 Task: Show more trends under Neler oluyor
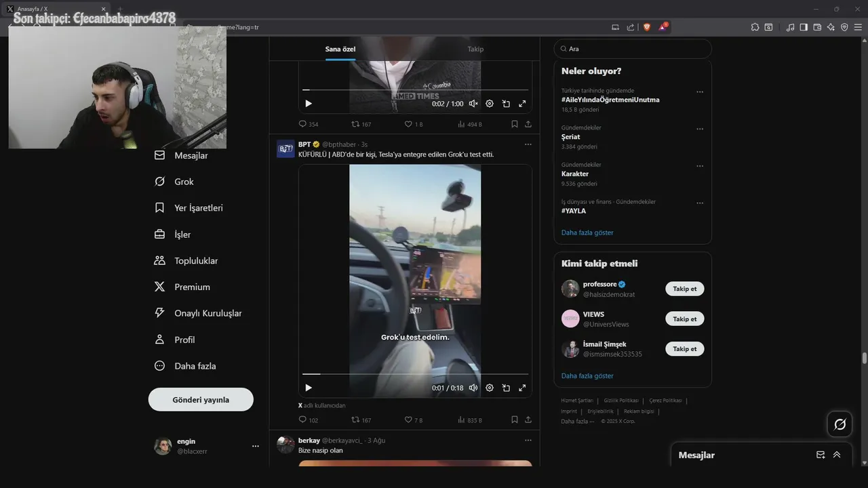coord(587,232)
